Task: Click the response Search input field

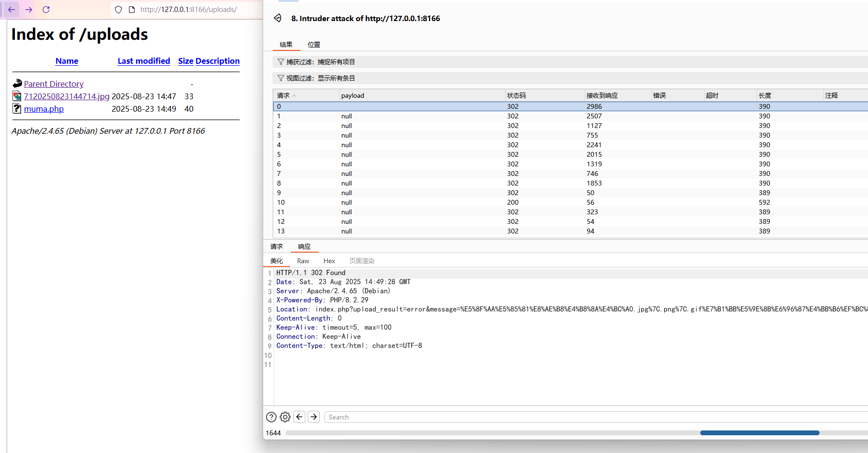Action: tap(594, 417)
